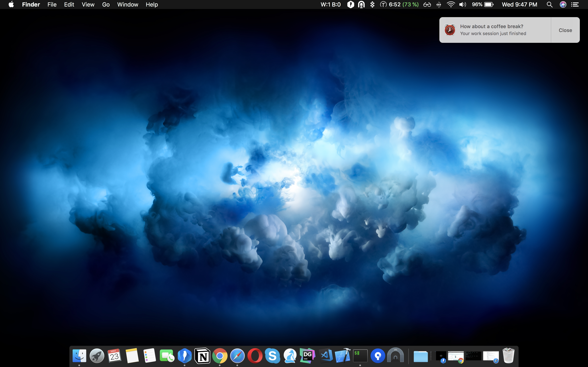This screenshot has width=588, height=367.
Task: Toggle the Notification Center sidebar
Action: coord(575,5)
